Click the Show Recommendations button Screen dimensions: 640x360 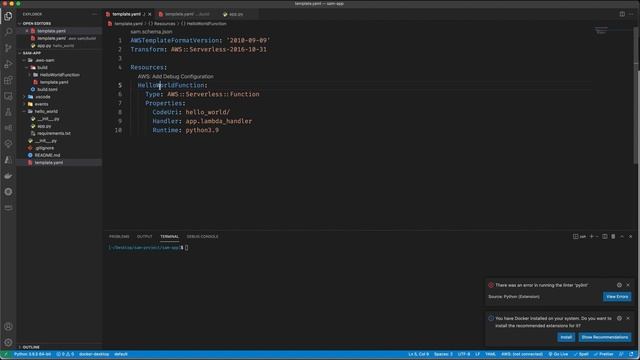pyautogui.click(x=604, y=337)
